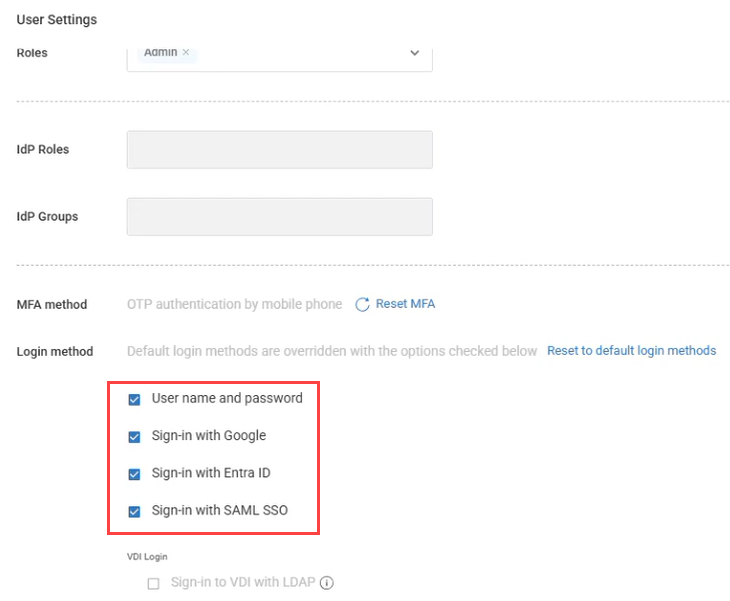
Task: Click the IdP Groups label
Action: click(x=47, y=216)
